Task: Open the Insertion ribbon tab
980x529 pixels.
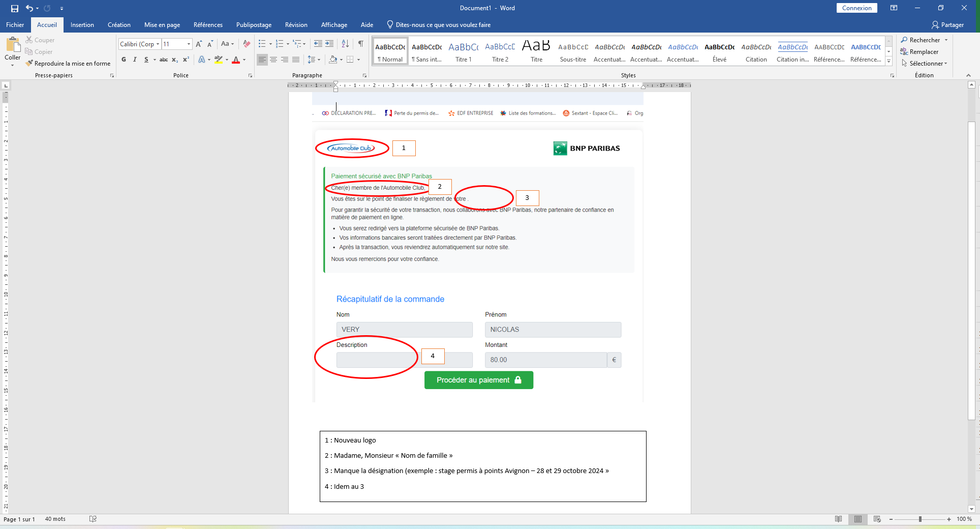Action: click(82, 25)
